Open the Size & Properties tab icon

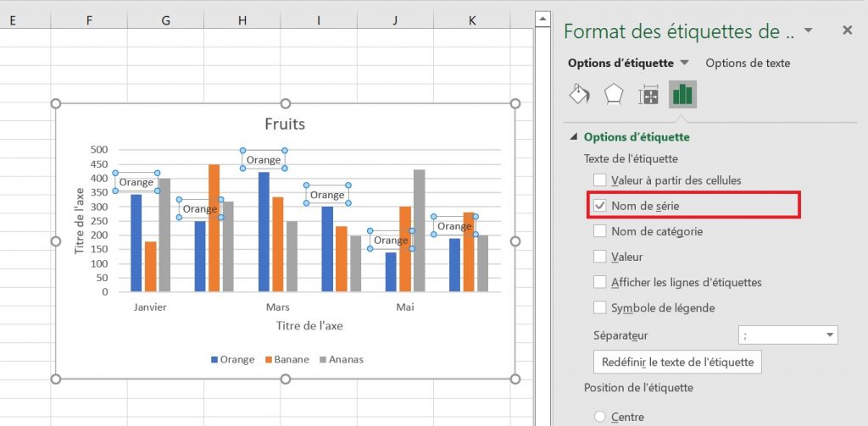(x=648, y=95)
